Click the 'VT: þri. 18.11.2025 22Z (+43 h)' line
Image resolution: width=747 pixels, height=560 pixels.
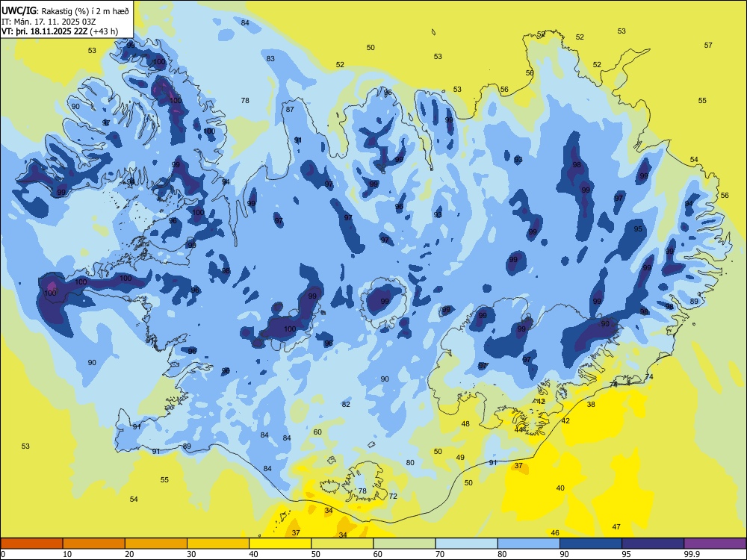point(60,32)
